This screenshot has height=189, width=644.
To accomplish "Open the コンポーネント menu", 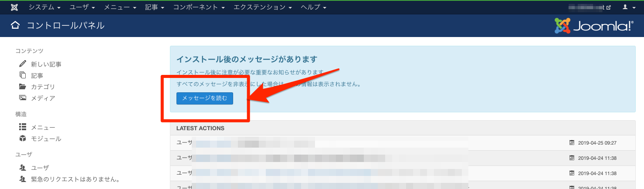I will (199, 7).
